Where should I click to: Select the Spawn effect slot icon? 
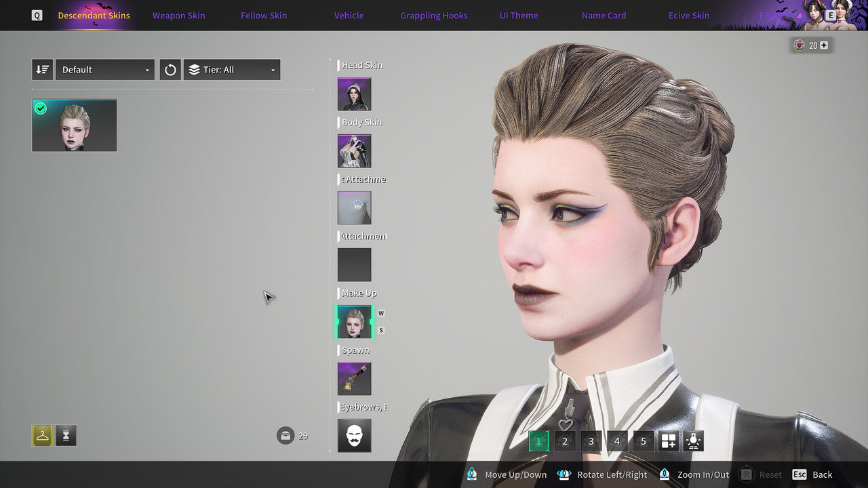[x=354, y=379]
